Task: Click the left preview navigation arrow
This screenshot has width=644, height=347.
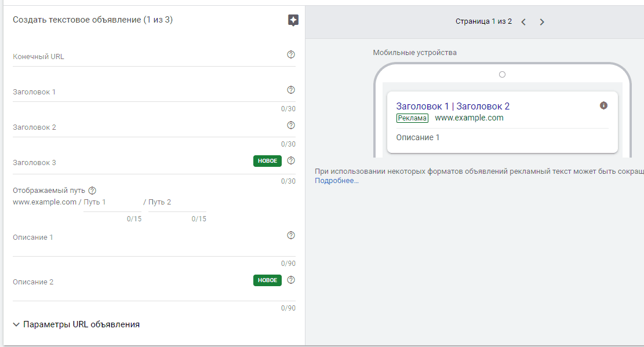Action: tap(523, 21)
